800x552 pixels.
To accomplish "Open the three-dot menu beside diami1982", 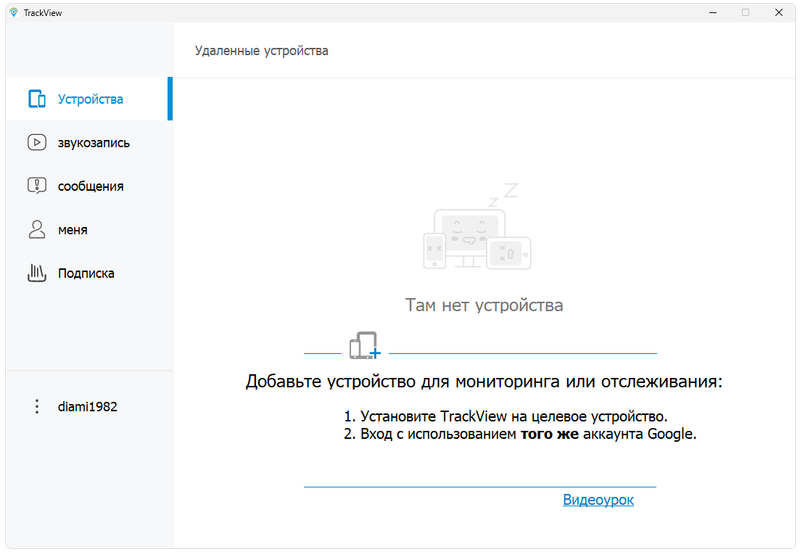I will click(37, 407).
